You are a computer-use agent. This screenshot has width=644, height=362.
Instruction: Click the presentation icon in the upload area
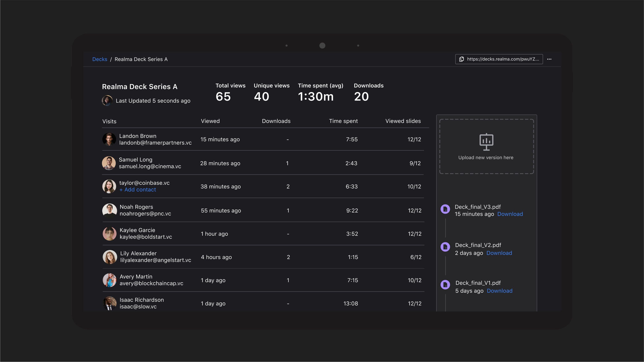[x=486, y=142]
